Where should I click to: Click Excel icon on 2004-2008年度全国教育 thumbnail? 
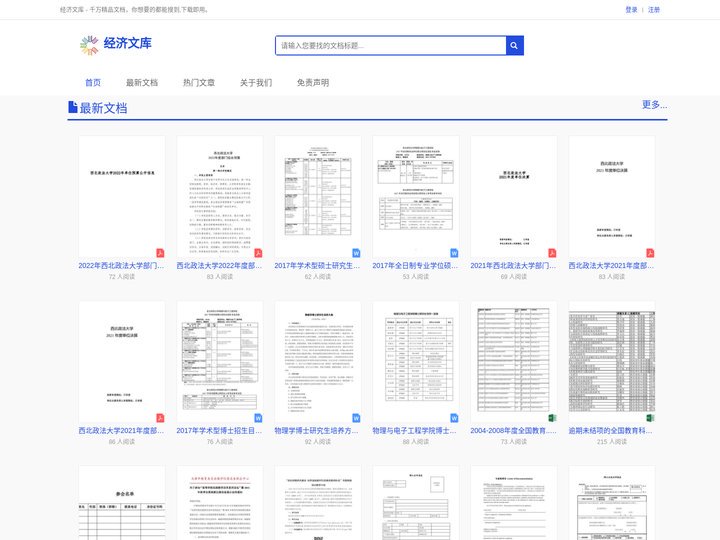552,418
